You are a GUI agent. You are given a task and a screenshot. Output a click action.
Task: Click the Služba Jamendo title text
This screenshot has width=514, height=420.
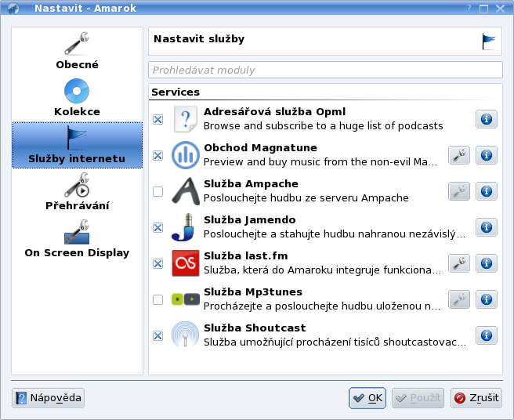tap(249, 220)
